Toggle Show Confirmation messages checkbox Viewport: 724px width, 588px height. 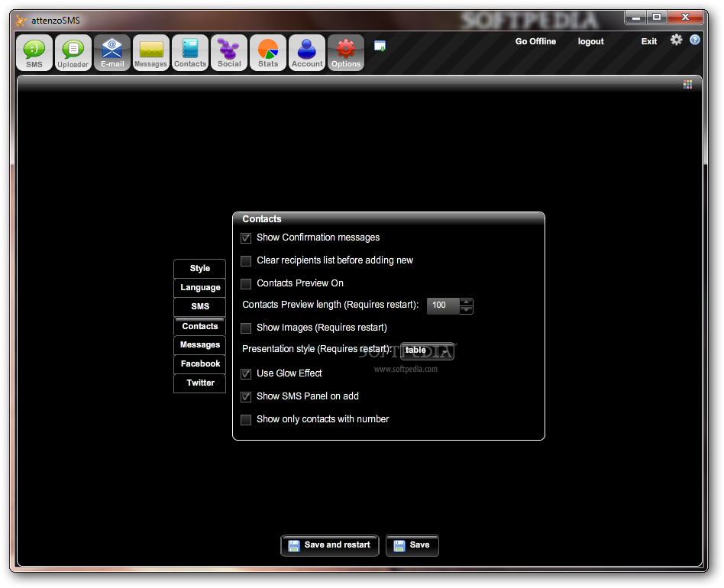246,238
